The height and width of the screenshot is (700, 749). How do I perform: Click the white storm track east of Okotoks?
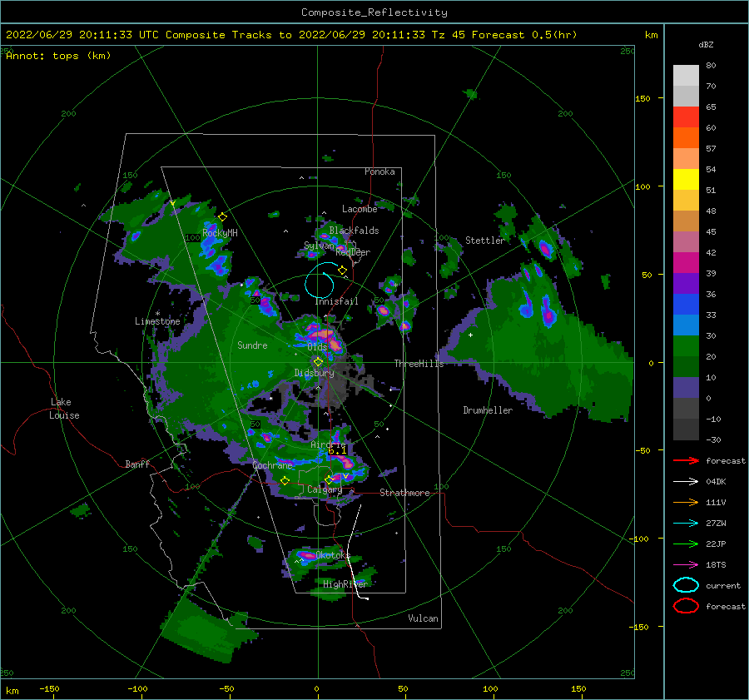(355, 552)
